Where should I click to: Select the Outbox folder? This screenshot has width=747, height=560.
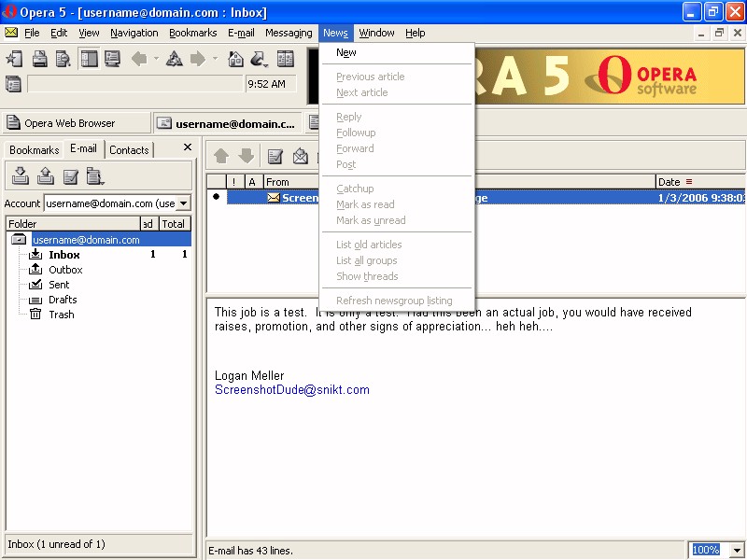[x=65, y=270]
